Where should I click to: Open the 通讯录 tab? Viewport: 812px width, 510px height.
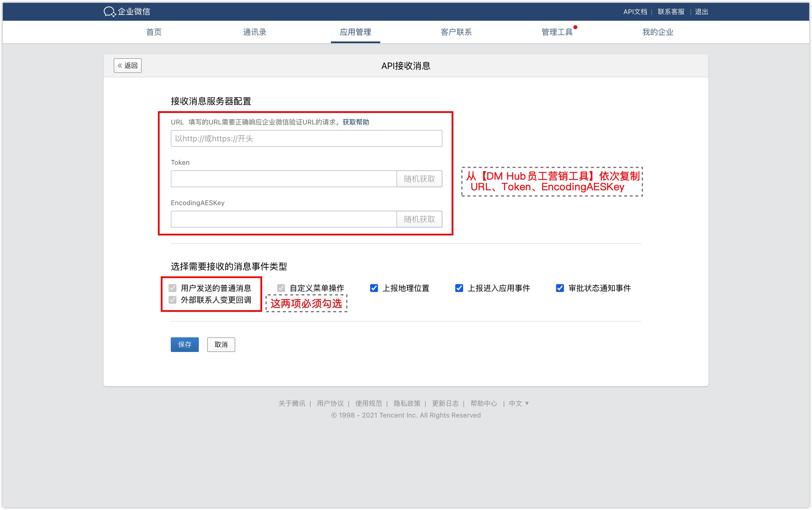pyautogui.click(x=255, y=32)
